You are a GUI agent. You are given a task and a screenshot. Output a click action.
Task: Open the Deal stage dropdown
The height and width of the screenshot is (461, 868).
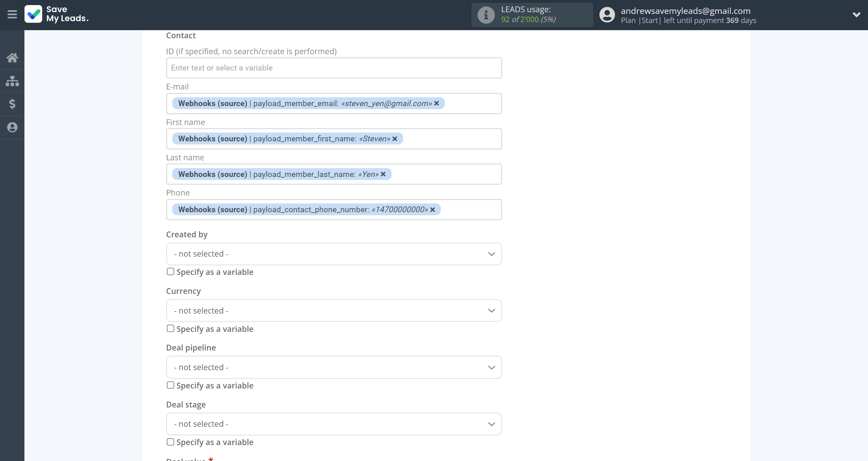click(x=334, y=424)
